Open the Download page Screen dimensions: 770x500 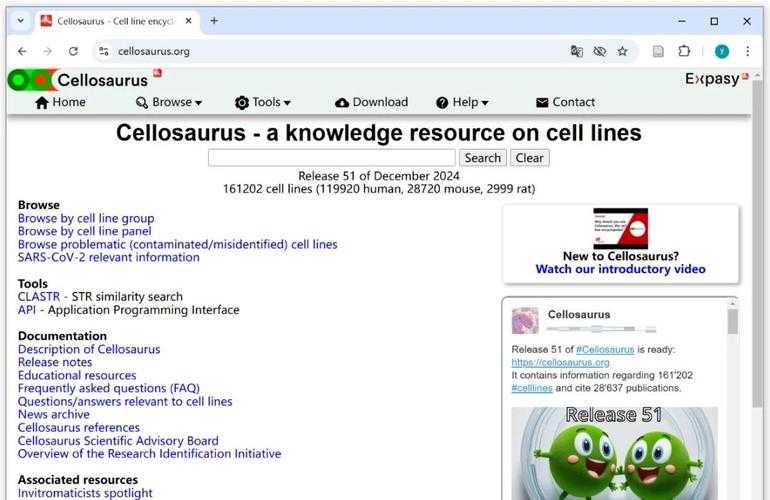[371, 102]
